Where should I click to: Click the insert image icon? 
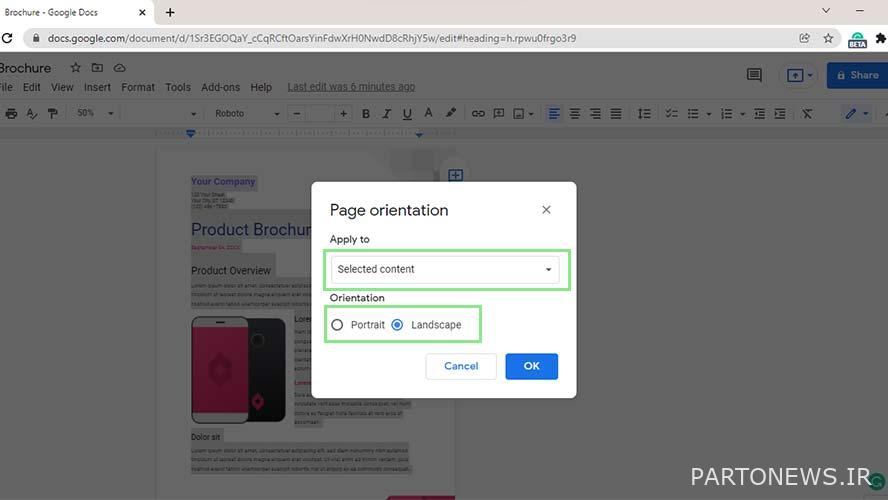(518, 114)
